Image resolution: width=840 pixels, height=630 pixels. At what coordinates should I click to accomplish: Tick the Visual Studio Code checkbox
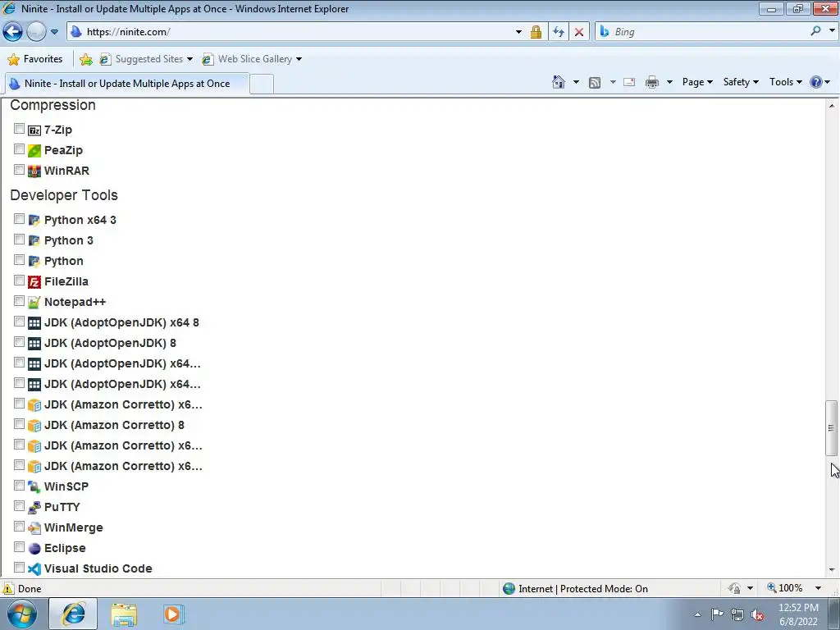coord(20,568)
